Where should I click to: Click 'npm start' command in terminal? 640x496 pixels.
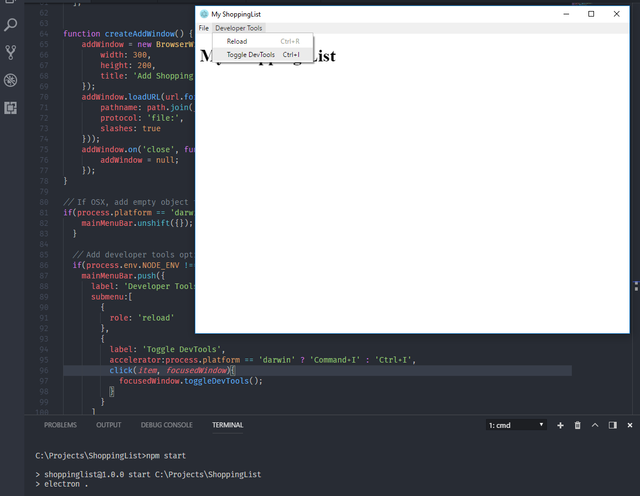click(166, 456)
